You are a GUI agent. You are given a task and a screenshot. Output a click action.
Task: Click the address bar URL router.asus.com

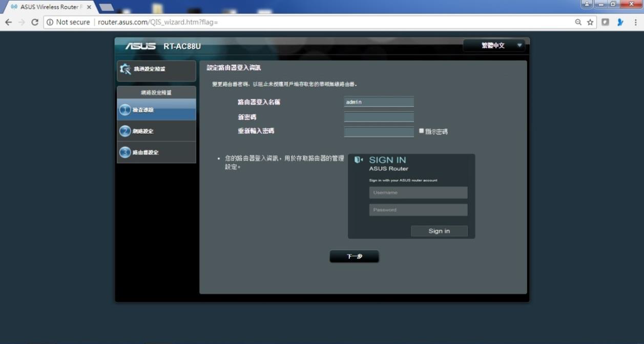pyautogui.click(x=158, y=22)
